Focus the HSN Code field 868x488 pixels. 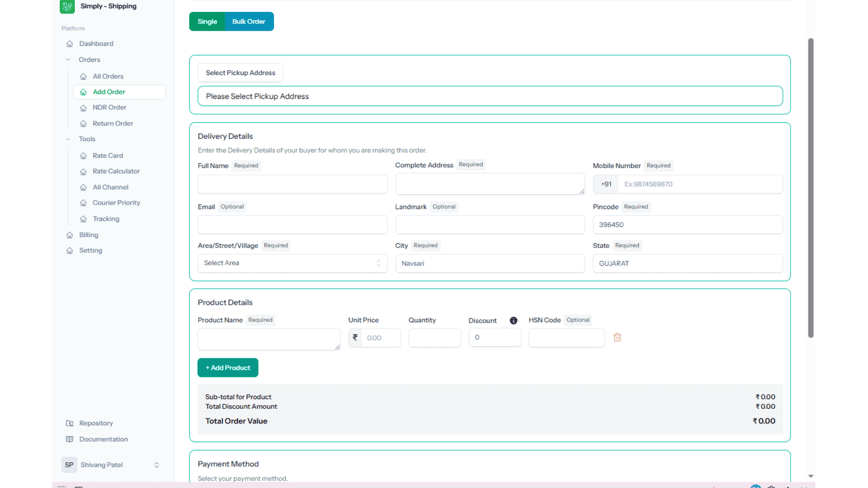point(566,338)
